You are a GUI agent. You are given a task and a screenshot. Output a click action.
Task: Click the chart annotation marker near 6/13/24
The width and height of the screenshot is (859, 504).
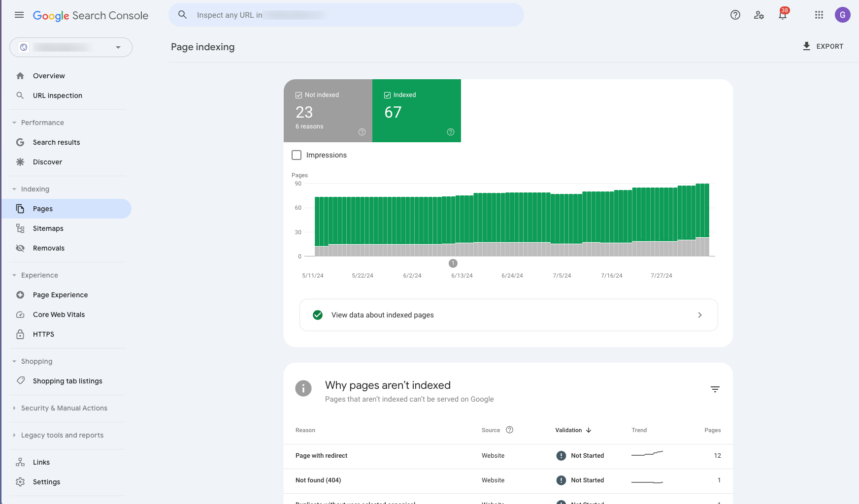(453, 263)
